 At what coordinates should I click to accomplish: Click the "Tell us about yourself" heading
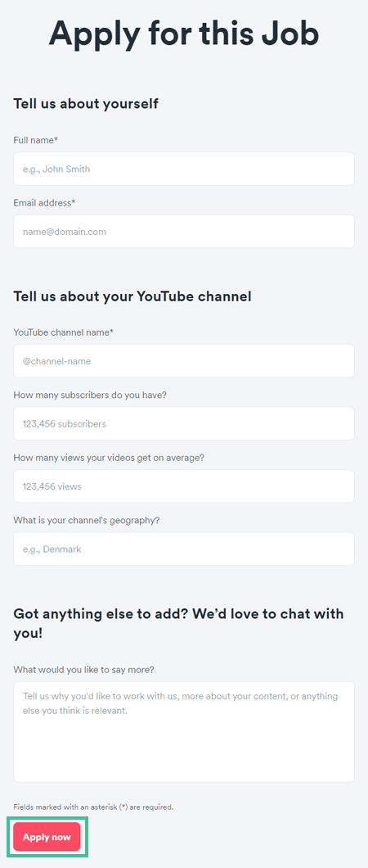point(86,103)
